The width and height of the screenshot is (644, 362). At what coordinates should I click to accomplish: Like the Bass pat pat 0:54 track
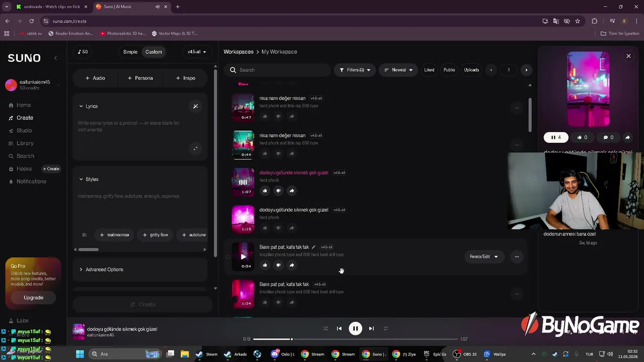pyautogui.click(x=265, y=265)
